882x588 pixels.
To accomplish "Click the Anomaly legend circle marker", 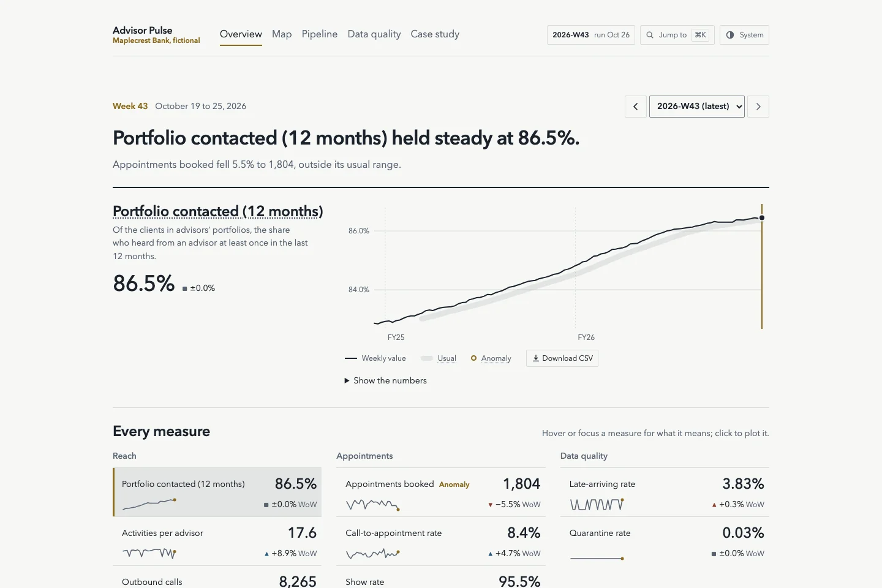I will 473,358.
